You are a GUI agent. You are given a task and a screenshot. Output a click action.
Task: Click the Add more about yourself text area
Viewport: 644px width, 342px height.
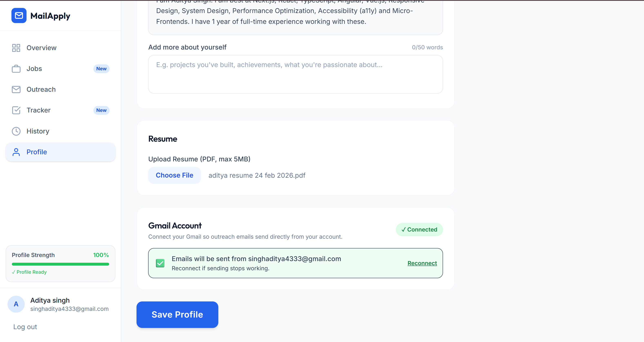[295, 74]
